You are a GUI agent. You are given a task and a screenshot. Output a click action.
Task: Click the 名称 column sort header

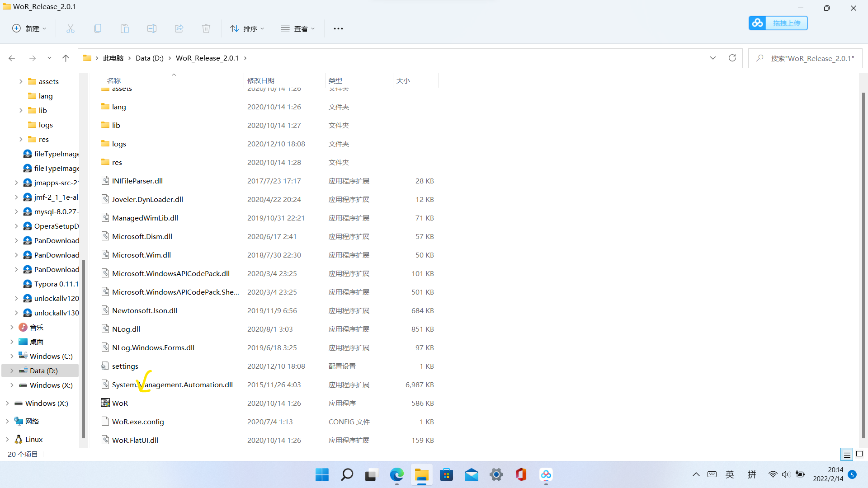pos(113,80)
